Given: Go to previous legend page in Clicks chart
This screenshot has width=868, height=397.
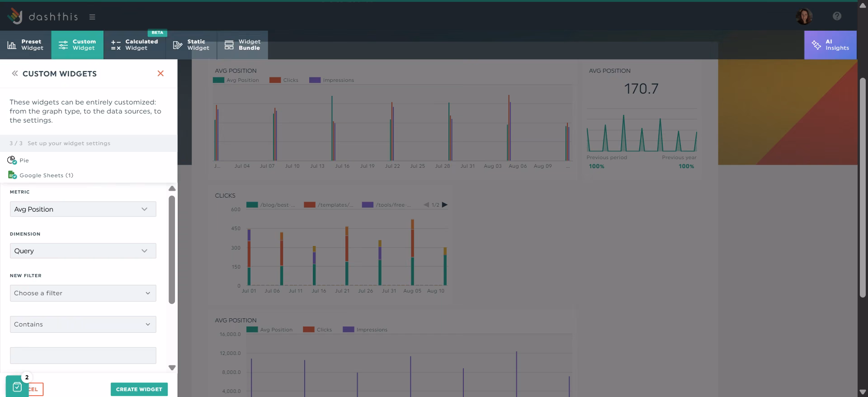Looking at the screenshot, I should point(426,205).
